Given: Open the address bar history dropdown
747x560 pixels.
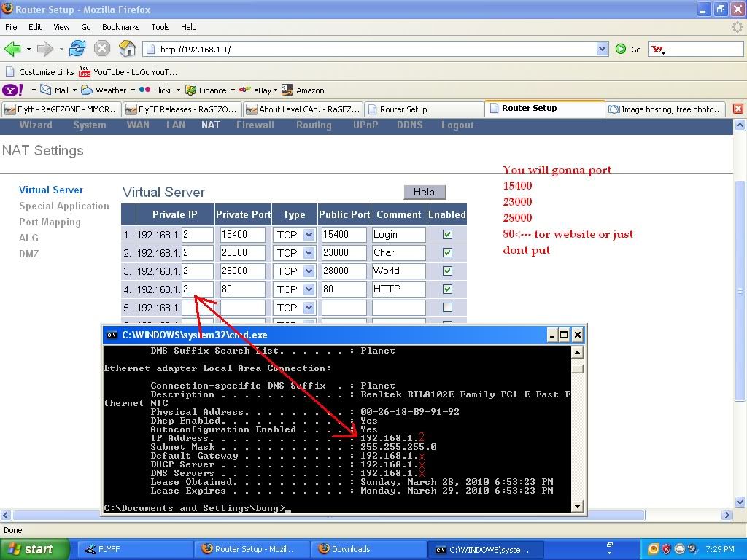Looking at the screenshot, I should click(602, 49).
